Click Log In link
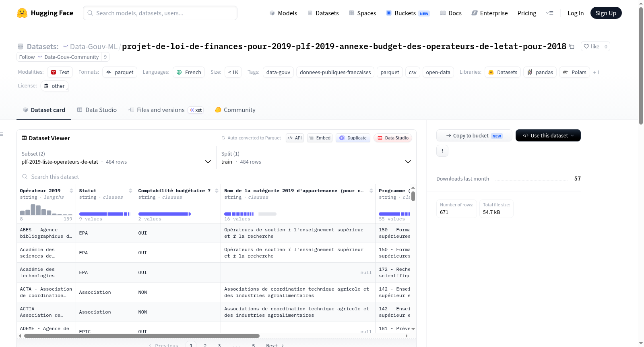The height and width of the screenshot is (347, 644). pyautogui.click(x=576, y=13)
